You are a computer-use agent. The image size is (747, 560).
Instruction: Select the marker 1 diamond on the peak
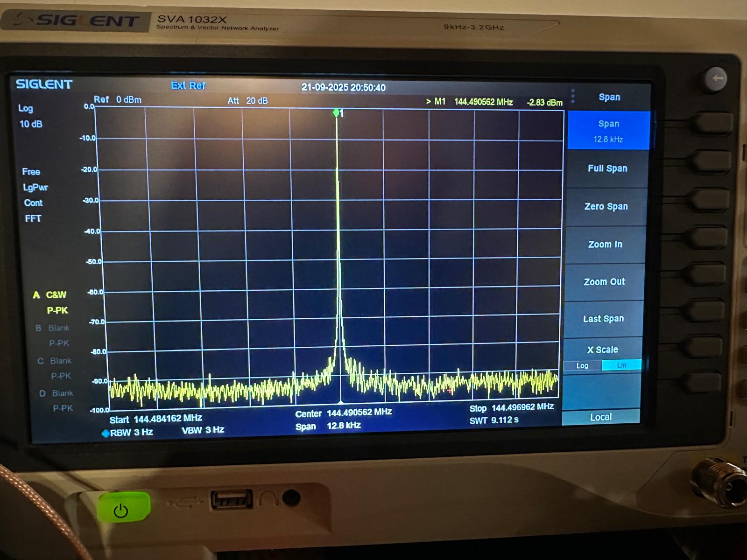coord(336,113)
